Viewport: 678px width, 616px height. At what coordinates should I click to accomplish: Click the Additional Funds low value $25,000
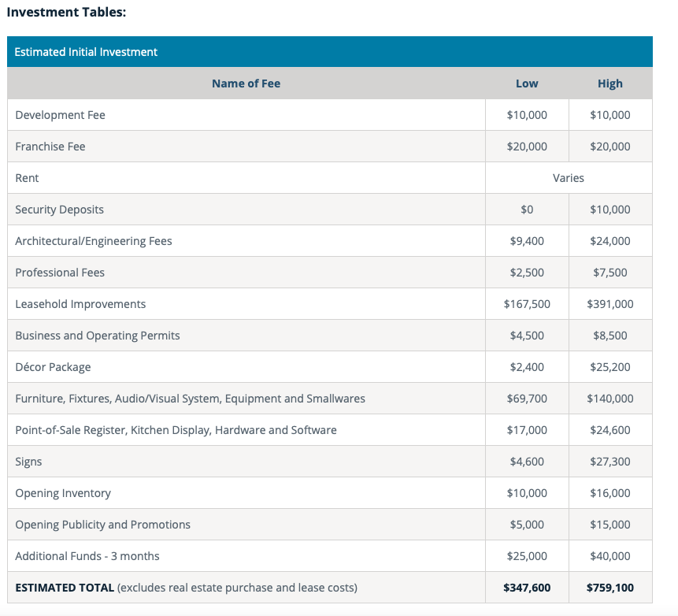coord(527,556)
